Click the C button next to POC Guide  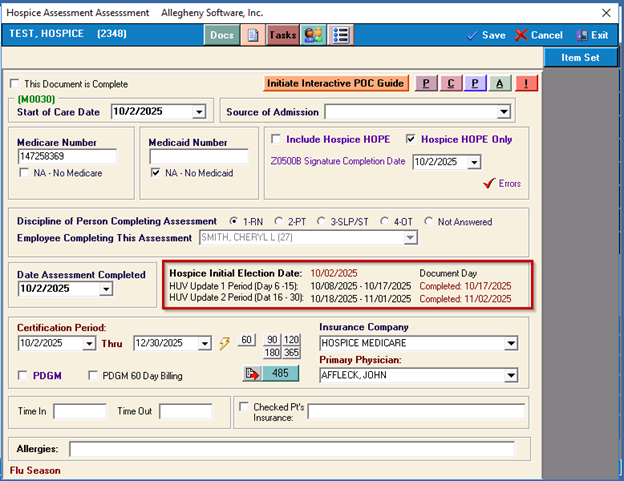click(x=450, y=83)
